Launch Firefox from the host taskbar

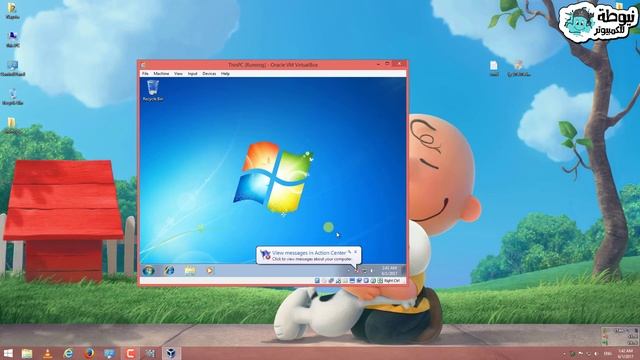point(89,353)
